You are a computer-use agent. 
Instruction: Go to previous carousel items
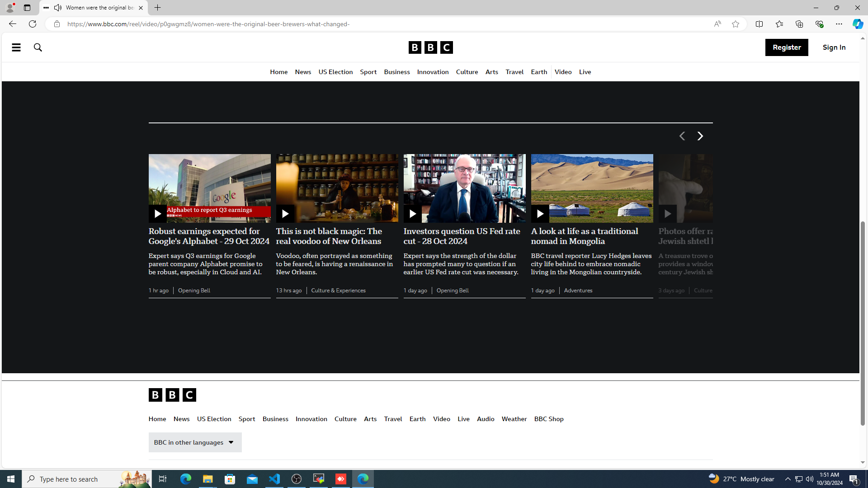click(x=682, y=136)
